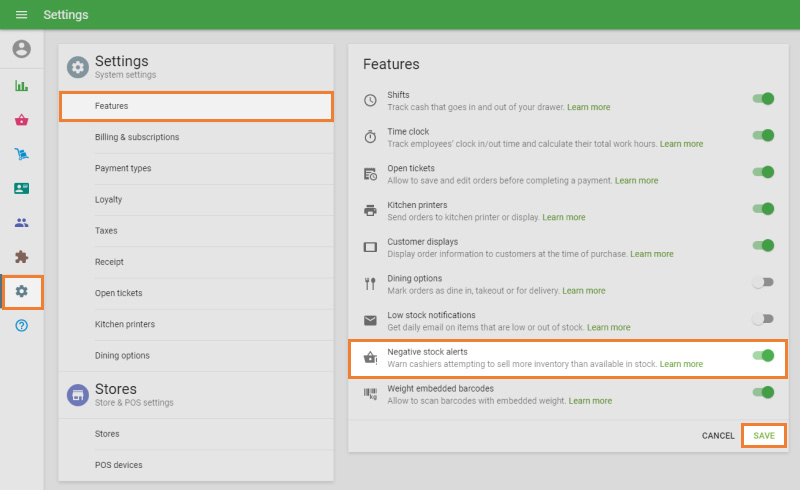Go to POS devices settings
This screenshot has height=490, width=800.
(x=118, y=465)
